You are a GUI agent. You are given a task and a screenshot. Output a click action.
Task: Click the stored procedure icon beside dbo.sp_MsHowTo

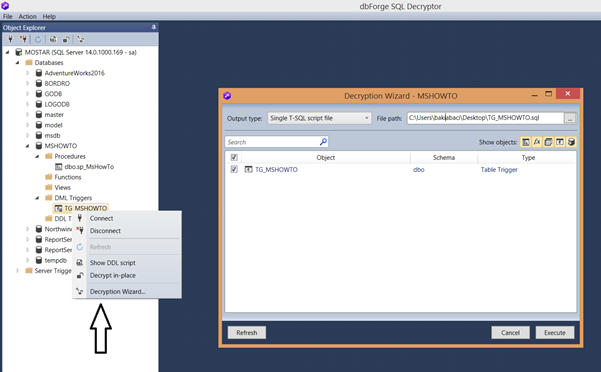59,167
